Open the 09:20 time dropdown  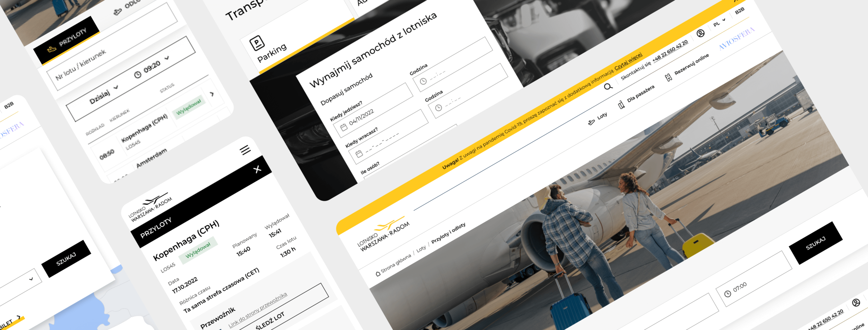point(167,58)
